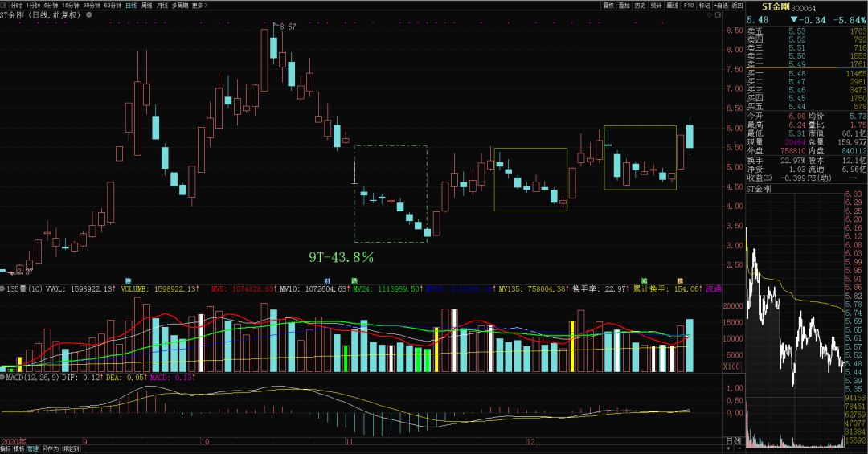Click the minus zoom button beside 日线 label
This screenshot has width=868, height=454.
[739, 448]
